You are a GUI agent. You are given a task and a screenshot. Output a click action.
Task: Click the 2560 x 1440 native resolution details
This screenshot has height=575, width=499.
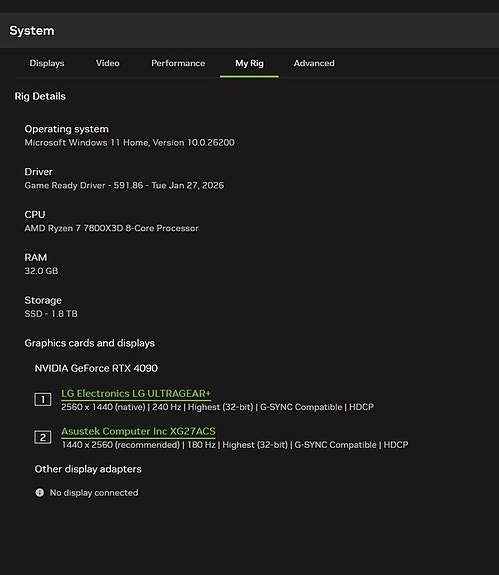coord(217,407)
